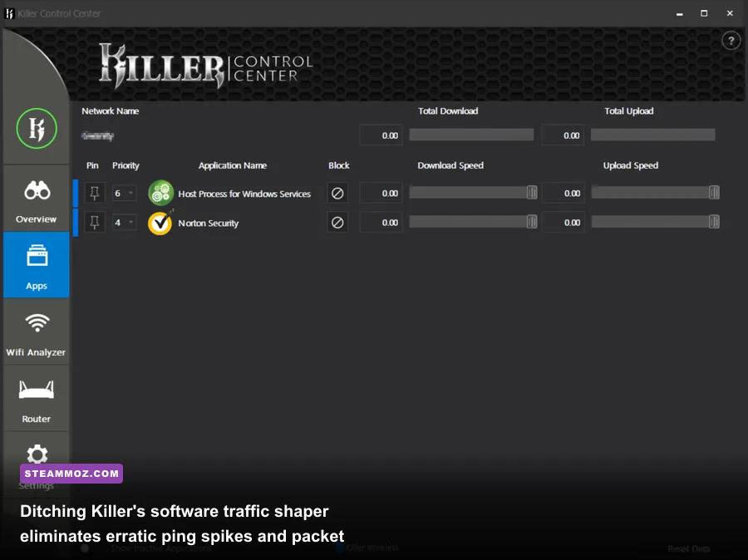Click the Total Download value box
Image resolution: width=748 pixels, height=560 pixels.
click(x=381, y=135)
